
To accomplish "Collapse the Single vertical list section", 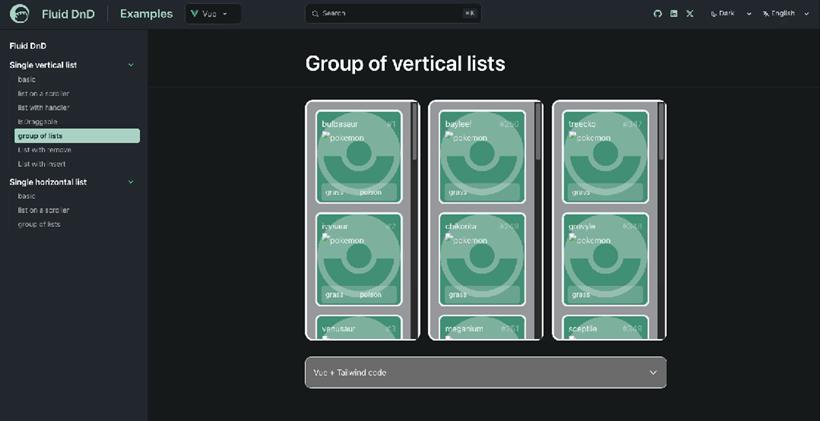I will pos(131,65).
